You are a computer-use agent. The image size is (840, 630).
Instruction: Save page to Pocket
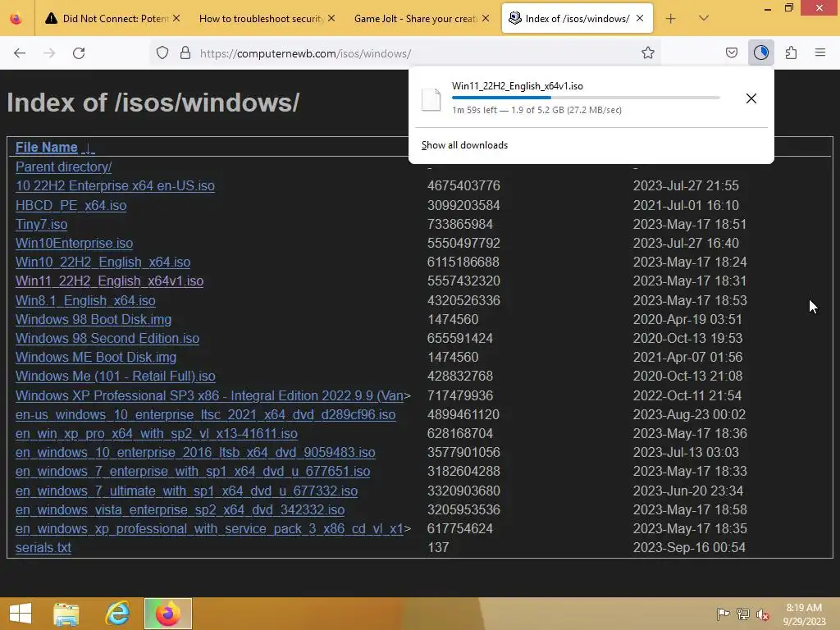coord(731,53)
